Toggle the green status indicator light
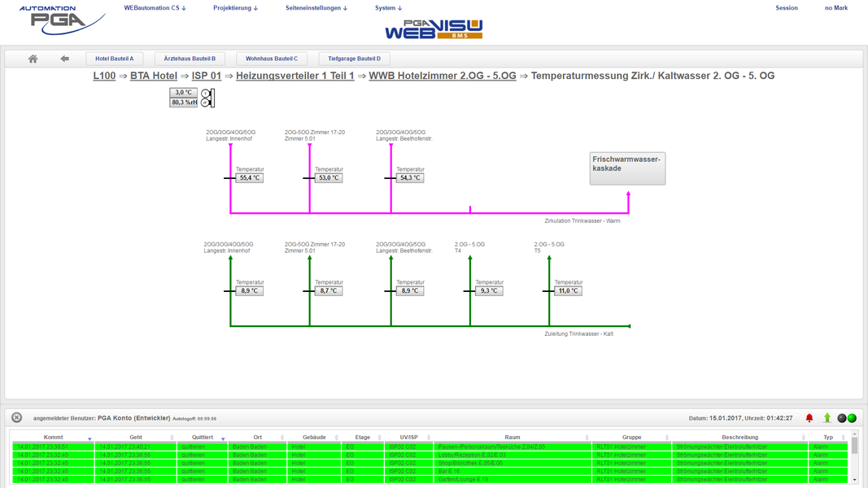This screenshot has height=488, width=868. pyautogui.click(x=852, y=418)
